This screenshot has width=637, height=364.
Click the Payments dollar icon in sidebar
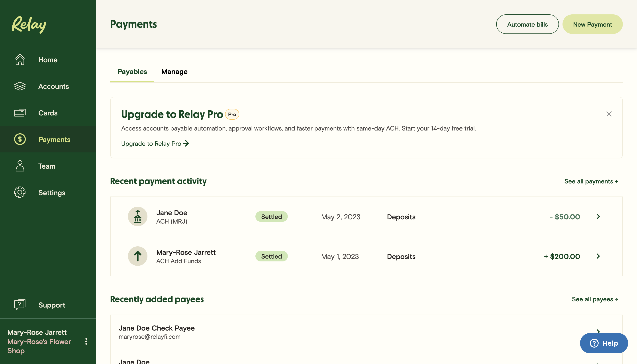click(x=20, y=139)
